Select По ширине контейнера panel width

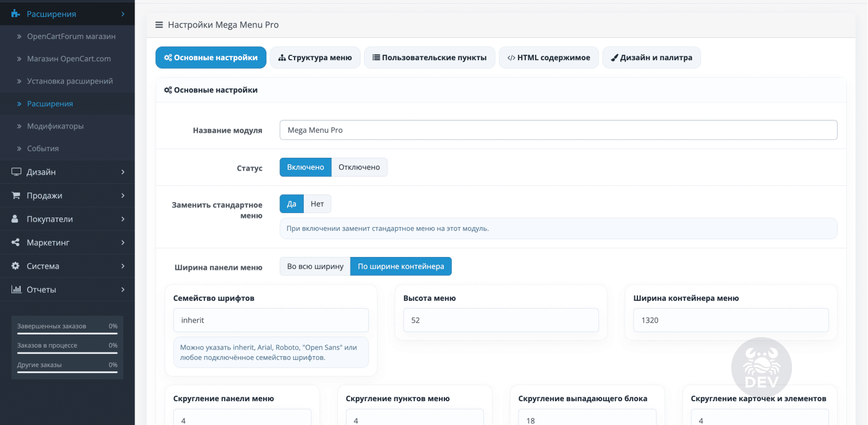(401, 266)
